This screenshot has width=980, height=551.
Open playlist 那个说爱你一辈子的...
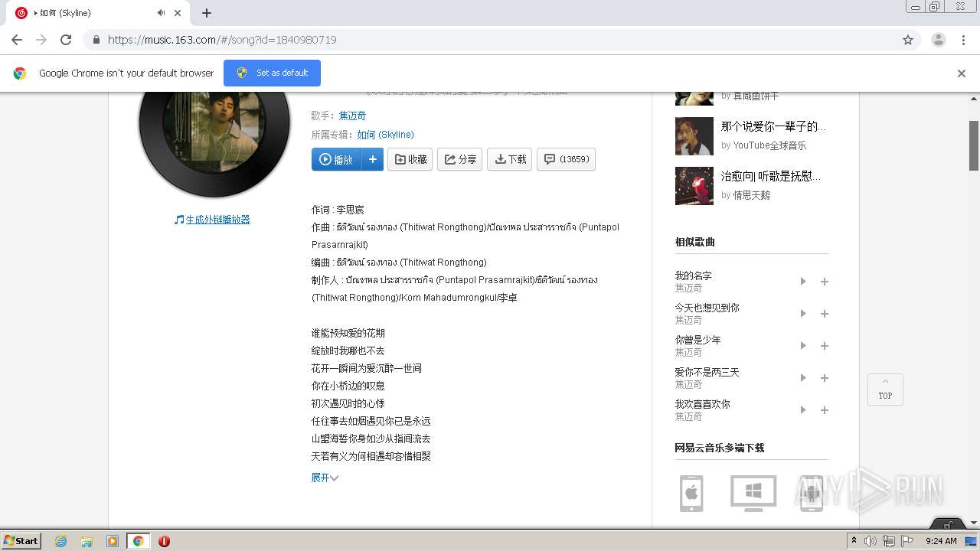773,126
